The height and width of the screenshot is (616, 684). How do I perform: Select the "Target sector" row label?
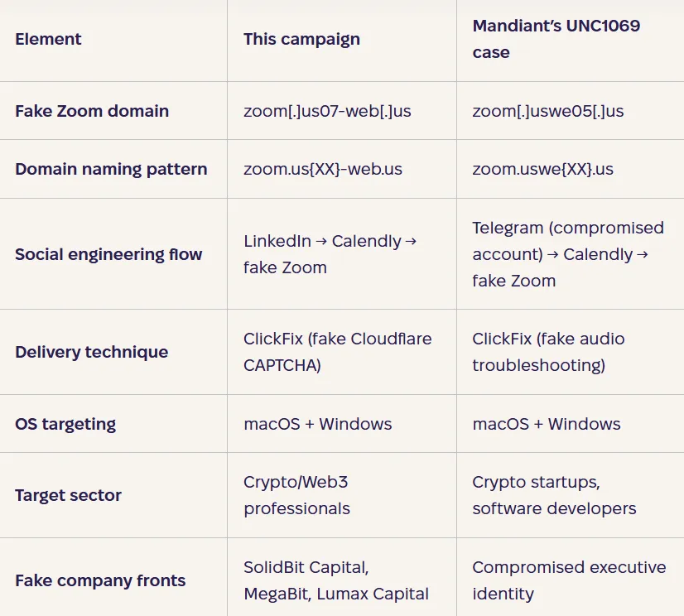coord(68,495)
